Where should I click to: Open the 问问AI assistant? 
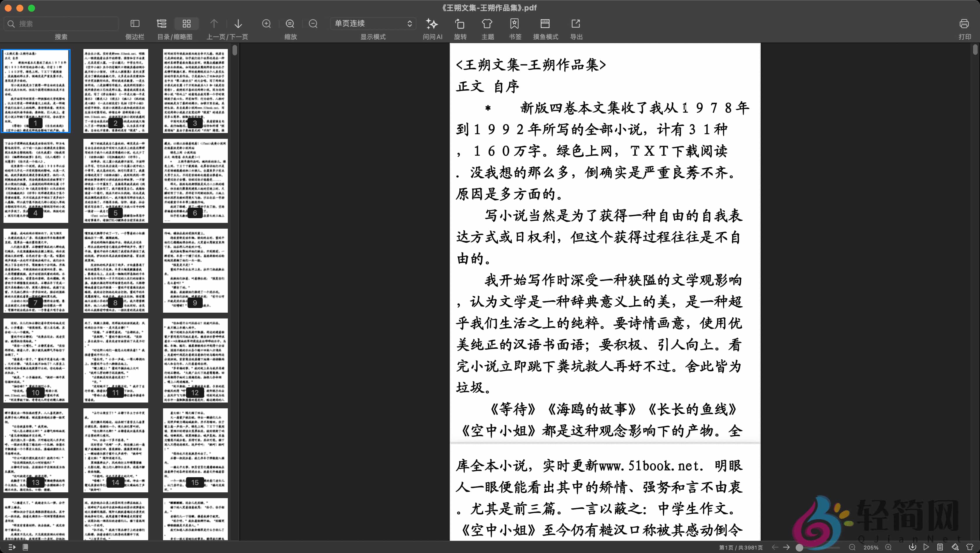pyautogui.click(x=432, y=24)
